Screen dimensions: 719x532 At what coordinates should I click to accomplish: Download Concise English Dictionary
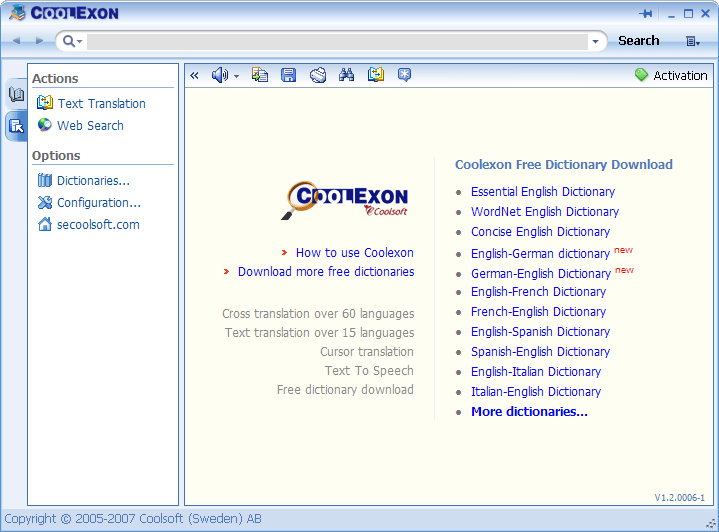tap(540, 232)
